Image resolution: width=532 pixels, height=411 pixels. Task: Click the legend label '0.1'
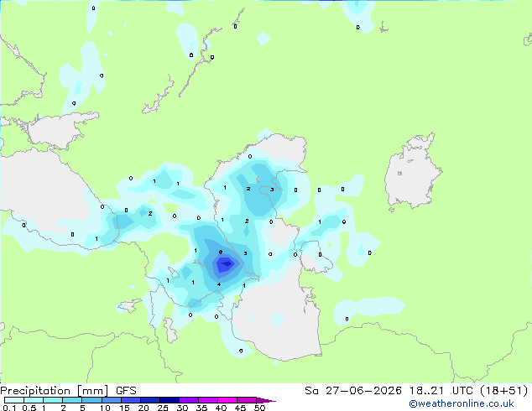[9, 408]
